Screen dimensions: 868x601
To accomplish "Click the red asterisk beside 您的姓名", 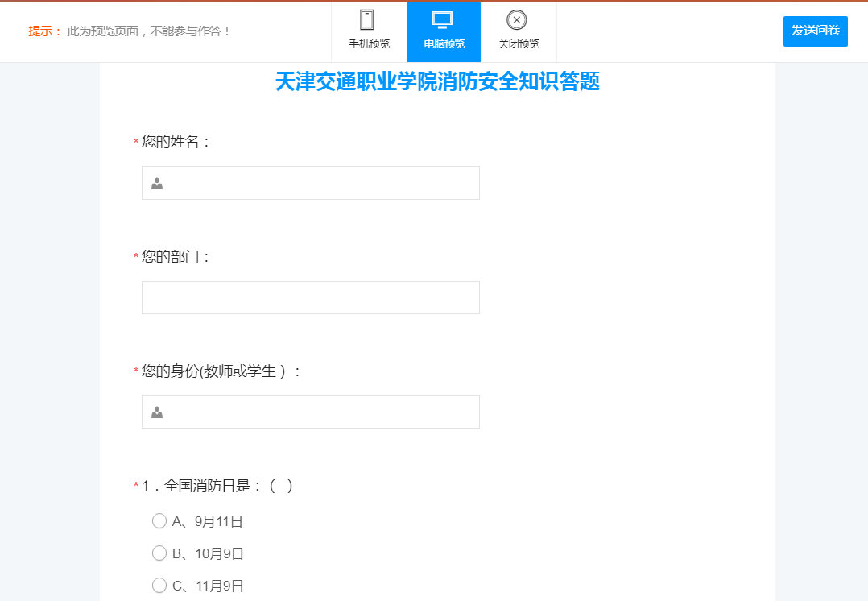I will pyautogui.click(x=136, y=143).
